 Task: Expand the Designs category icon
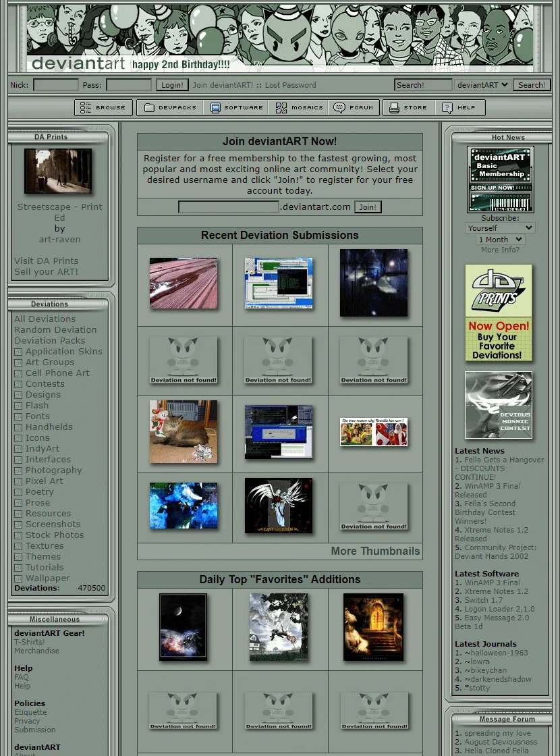(x=18, y=396)
